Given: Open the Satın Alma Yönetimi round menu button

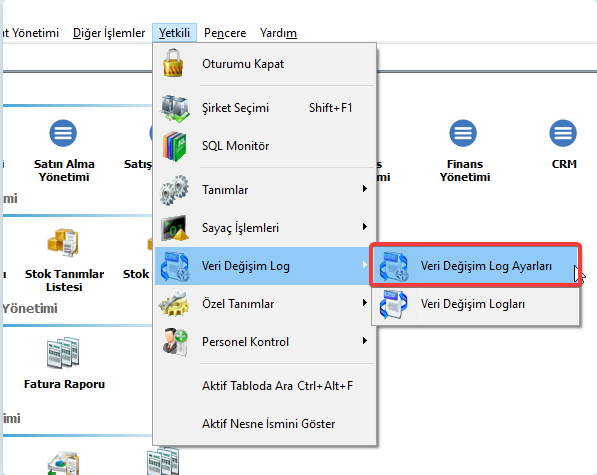Looking at the screenshot, I should tap(63, 133).
